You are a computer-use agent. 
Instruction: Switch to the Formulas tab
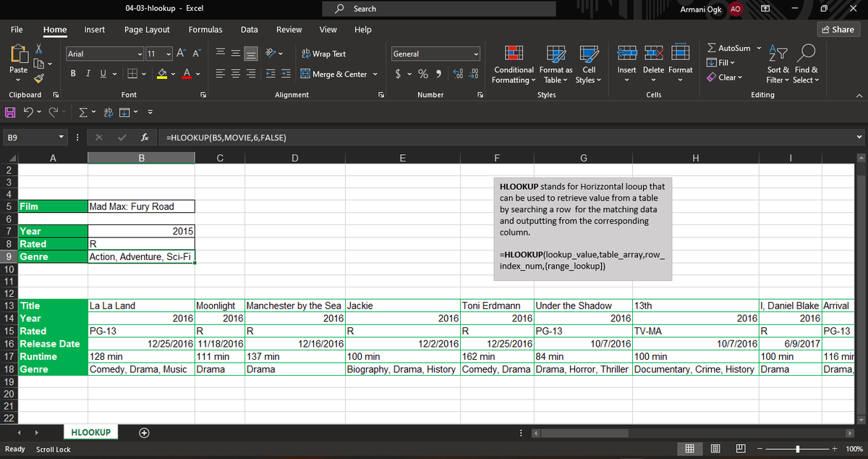coord(205,29)
